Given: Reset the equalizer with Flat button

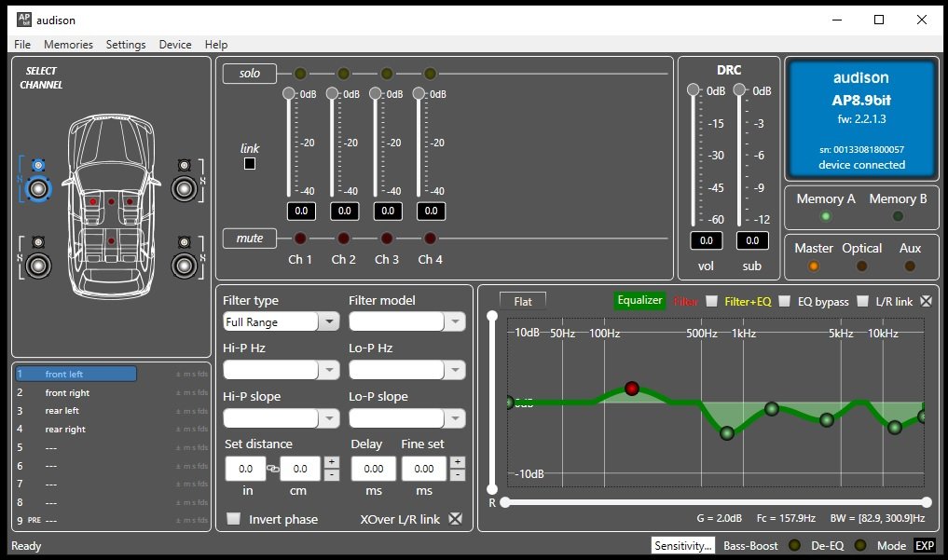Looking at the screenshot, I should [523, 302].
